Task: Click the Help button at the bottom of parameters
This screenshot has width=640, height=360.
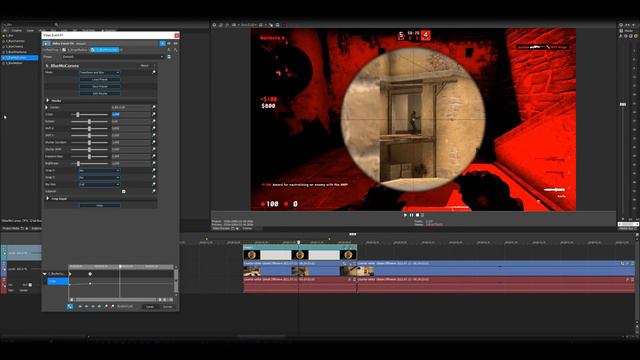Action: pyautogui.click(x=100, y=205)
